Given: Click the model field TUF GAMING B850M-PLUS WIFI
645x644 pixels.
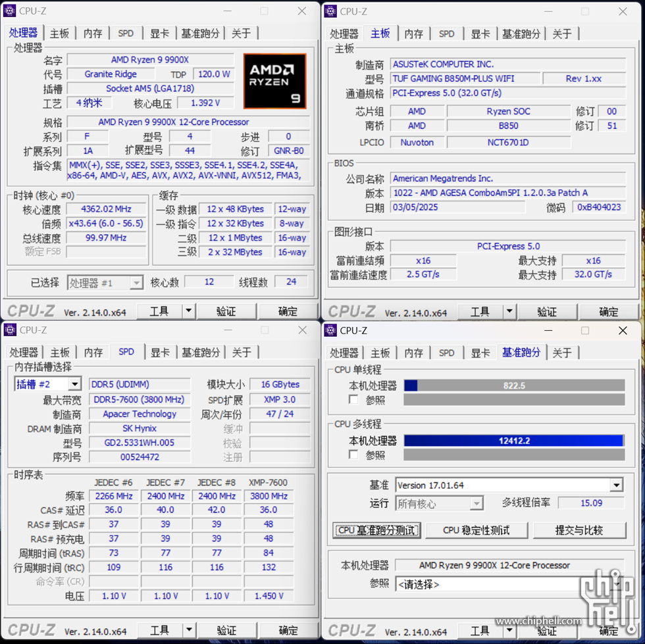Looking at the screenshot, I should pyautogui.click(x=465, y=78).
